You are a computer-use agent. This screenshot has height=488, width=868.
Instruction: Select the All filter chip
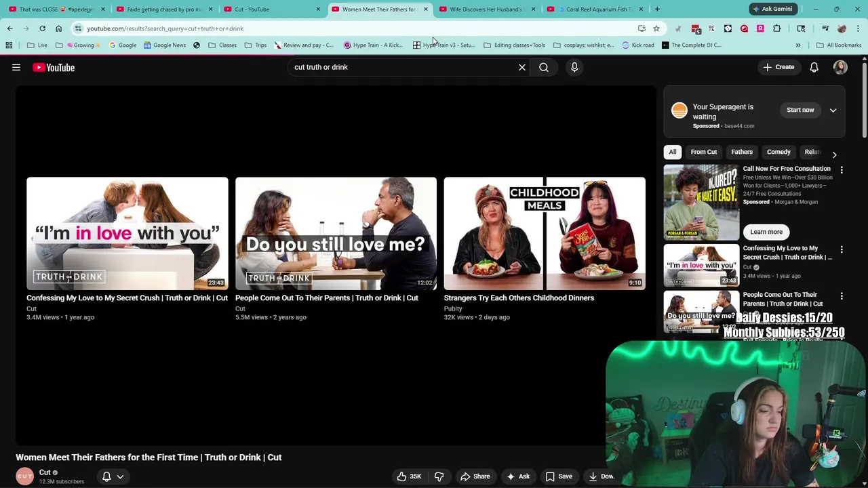click(673, 152)
